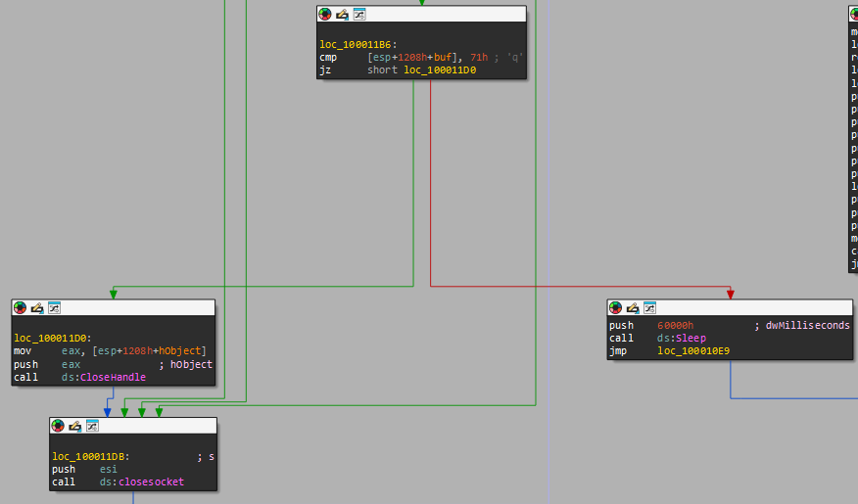858x504 pixels.
Task: Click the color palette icon on loc_100011B6 node
Action: pyautogui.click(x=325, y=15)
